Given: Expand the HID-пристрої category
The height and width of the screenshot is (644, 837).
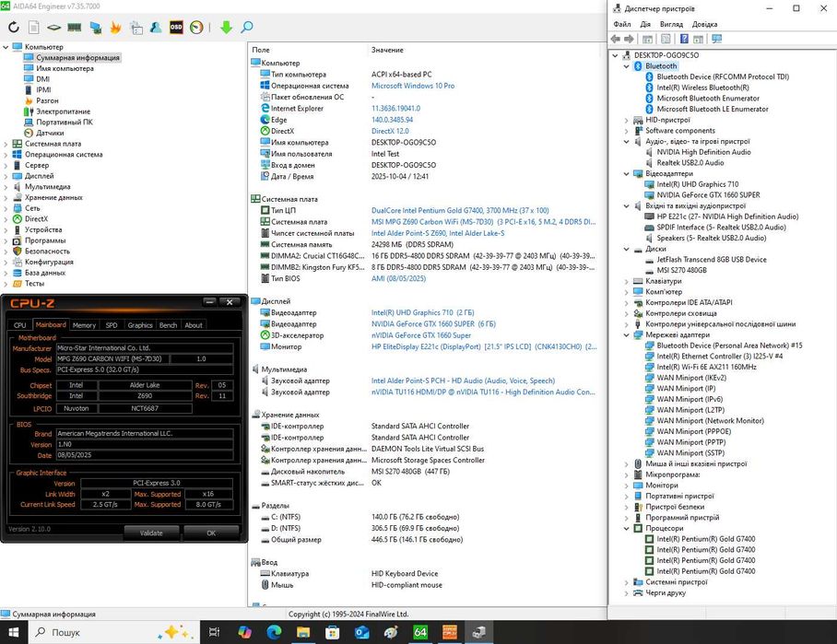Looking at the screenshot, I should point(627,120).
